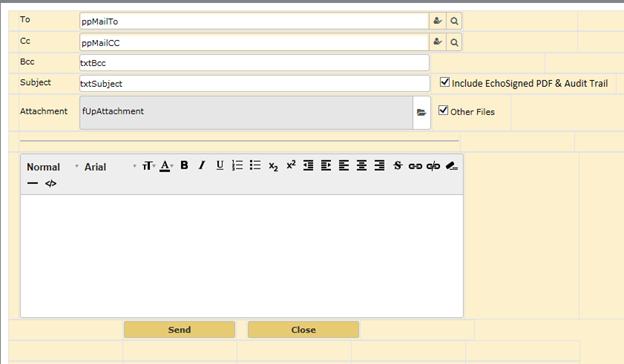Click into the Subject text field
Image resolution: width=624 pixels, height=364 pixels.
255,84
